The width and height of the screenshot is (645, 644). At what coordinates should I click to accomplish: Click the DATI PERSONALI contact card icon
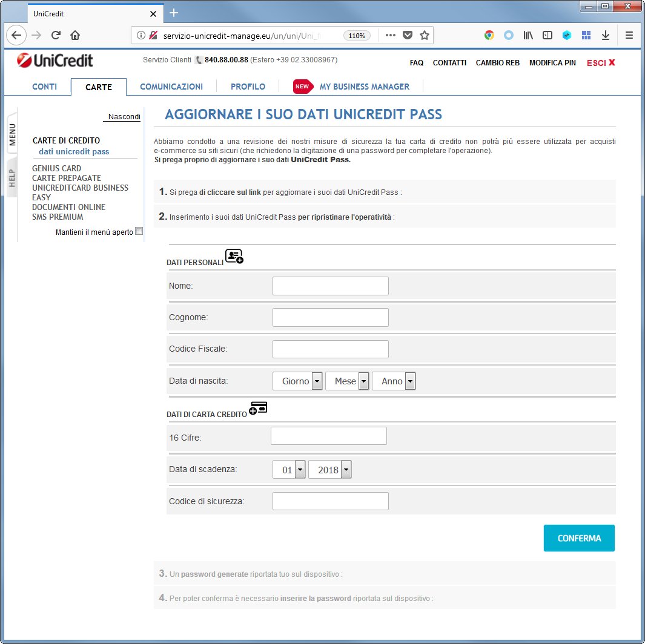[x=234, y=256]
